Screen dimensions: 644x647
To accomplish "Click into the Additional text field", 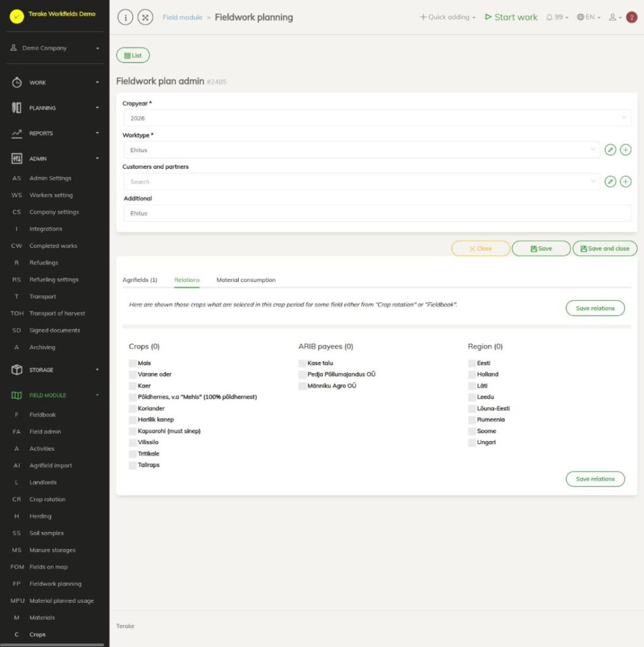I will tap(377, 214).
